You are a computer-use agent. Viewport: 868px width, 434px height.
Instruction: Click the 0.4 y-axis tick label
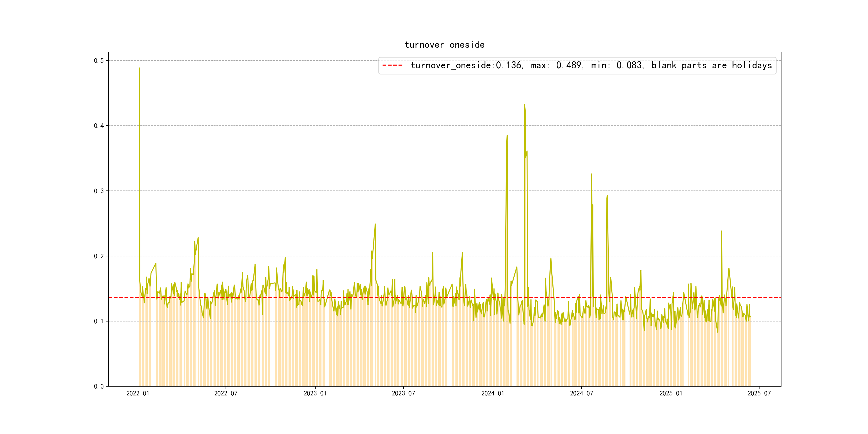[99, 126]
